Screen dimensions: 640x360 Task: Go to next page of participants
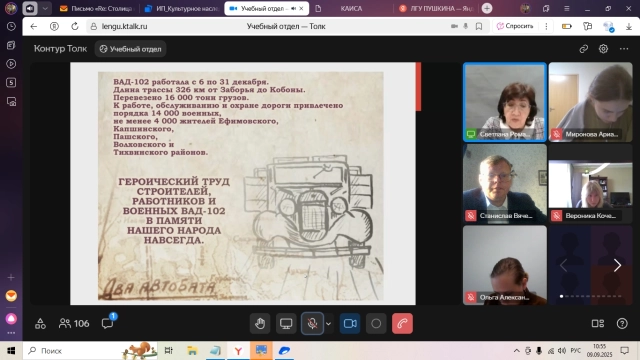617,266
